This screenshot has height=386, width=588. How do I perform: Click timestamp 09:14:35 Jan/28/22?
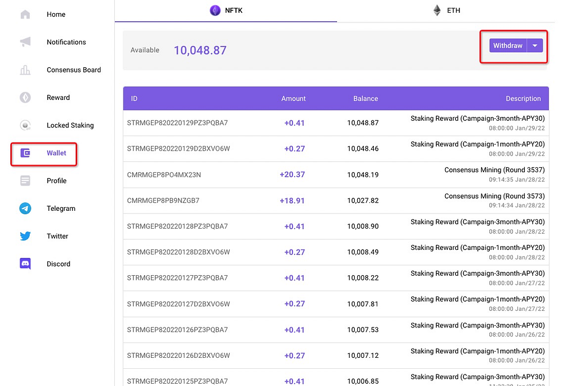click(x=517, y=180)
